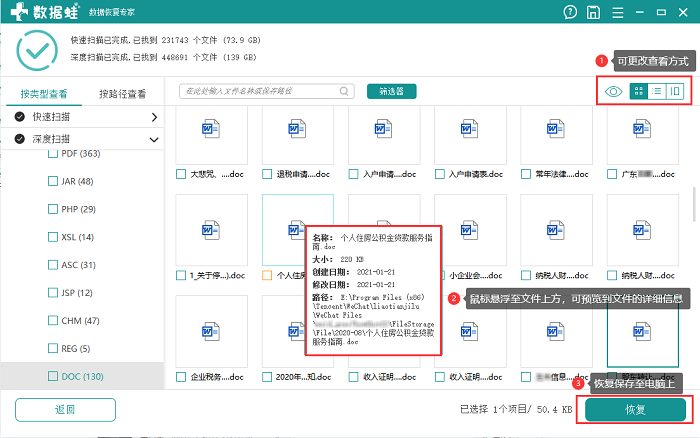The width and height of the screenshot is (700, 438).
Task: Tick checkbox for 入户申请表.doc
Action: (x=440, y=174)
